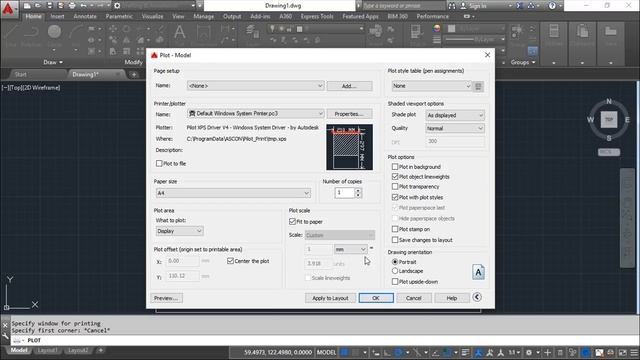Click the paper preview thumbnail
The width and height of the screenshot is (640, 360).
tap(349, 147)
